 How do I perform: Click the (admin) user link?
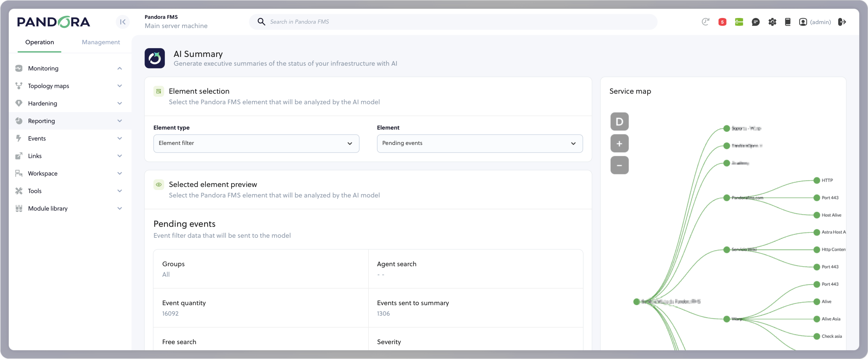click(821, 22)
